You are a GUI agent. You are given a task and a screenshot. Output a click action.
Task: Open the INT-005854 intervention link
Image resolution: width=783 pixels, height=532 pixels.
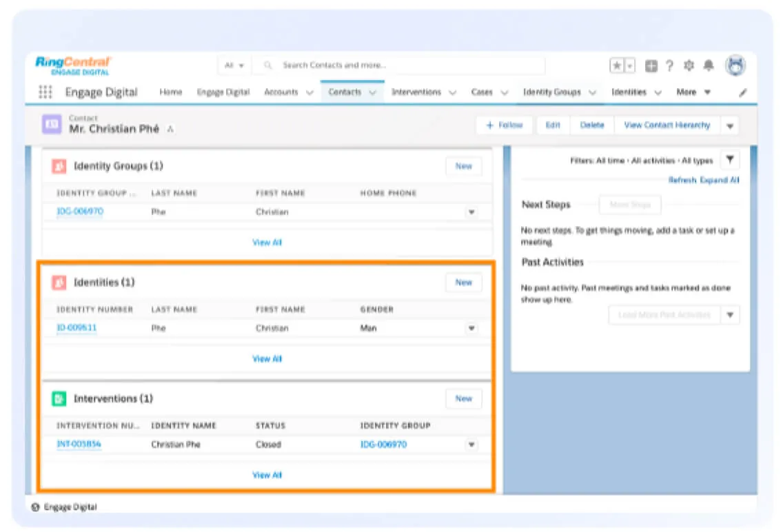[79, 444]
